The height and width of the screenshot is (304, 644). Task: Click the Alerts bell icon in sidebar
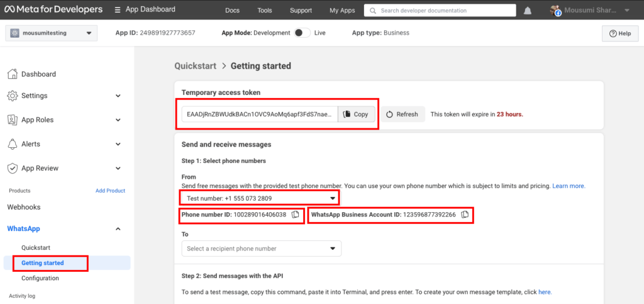coord(13,144)
